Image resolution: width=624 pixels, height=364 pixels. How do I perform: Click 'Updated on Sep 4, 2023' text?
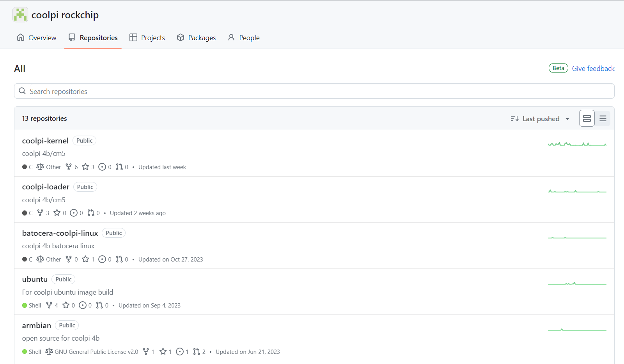point(149,306)
